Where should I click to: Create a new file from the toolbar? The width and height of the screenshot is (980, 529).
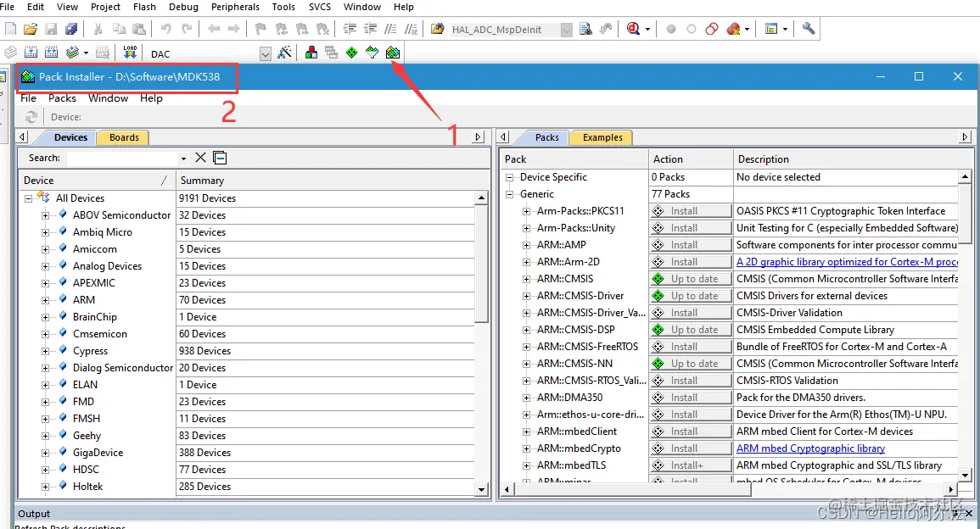(11, 29)
